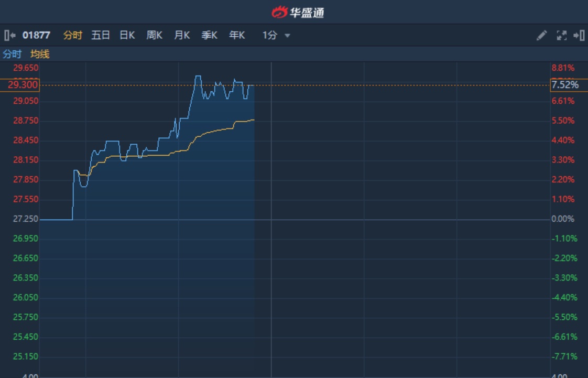
Task: Click the 0.00% baseline axis label
Action: pos(563,219)
